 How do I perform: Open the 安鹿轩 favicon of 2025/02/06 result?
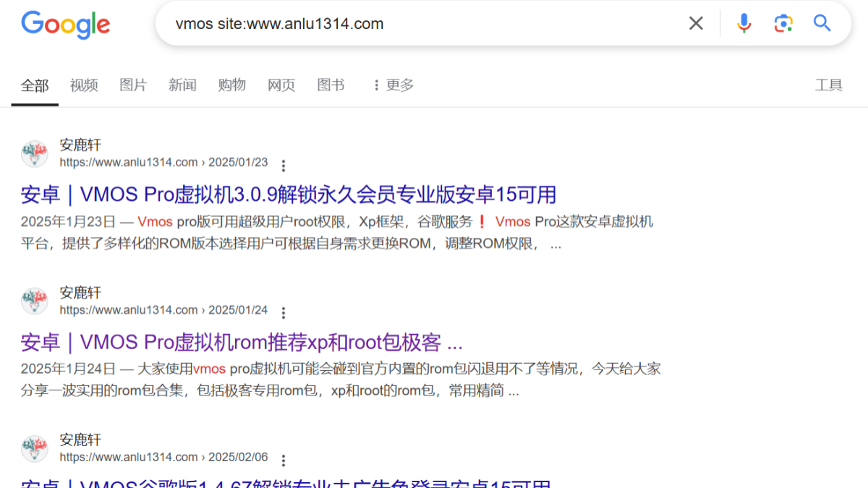click(x=35, y=448)
